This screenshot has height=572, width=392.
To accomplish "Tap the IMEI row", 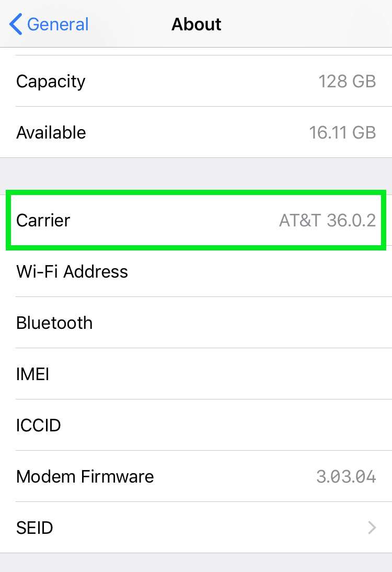I will [196, 374].
